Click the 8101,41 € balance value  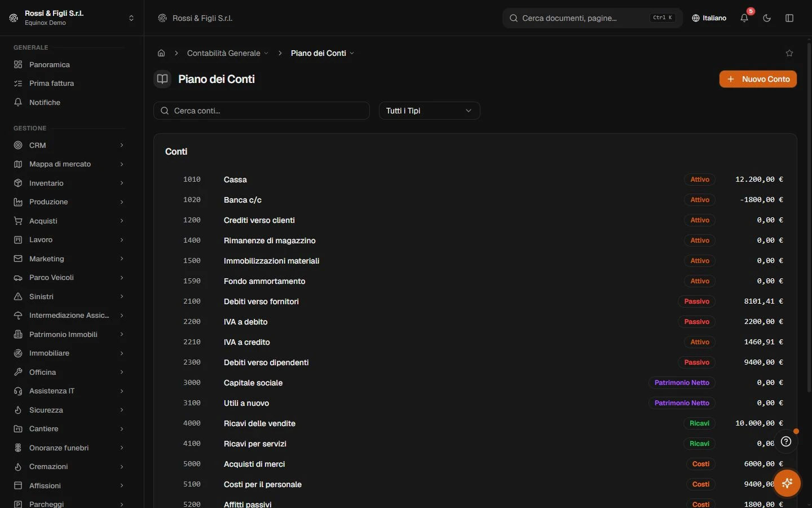(x=764, y=301)
